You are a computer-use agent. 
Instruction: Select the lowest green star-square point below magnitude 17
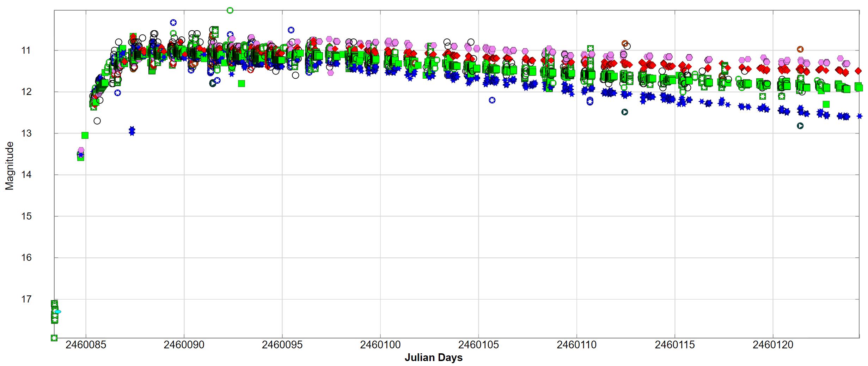[x=54, y=338]
